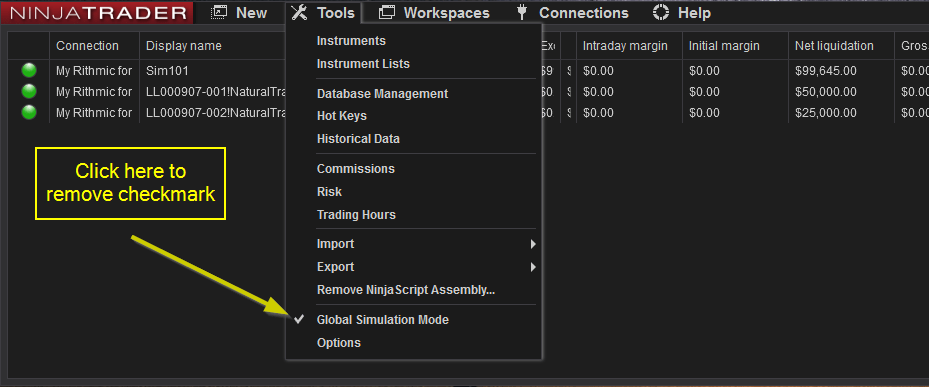
Task: Click green status light for LL000907-001 account
Action: (x=29, y=91)
